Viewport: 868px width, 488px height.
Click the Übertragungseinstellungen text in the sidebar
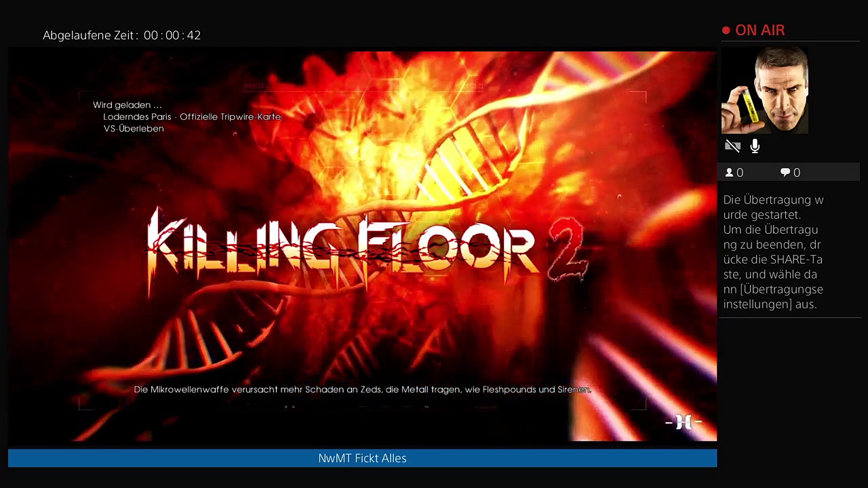pos(773,297)
